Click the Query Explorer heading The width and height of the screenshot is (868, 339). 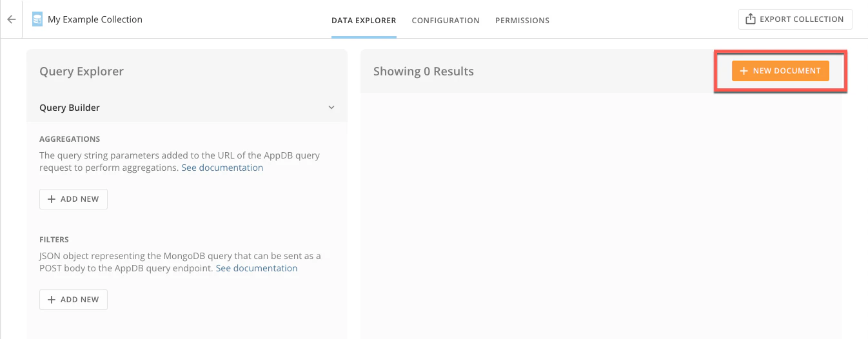[x=81, y=72]
